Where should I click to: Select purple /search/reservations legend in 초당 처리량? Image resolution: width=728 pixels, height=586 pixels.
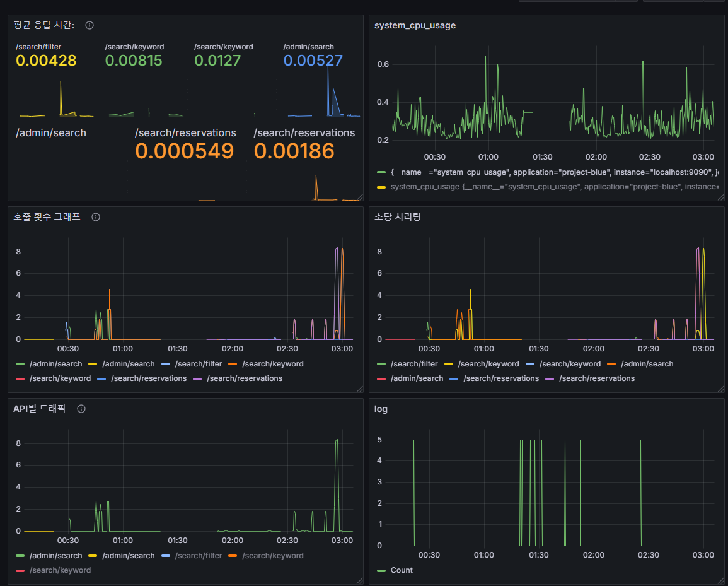point(590,378)
